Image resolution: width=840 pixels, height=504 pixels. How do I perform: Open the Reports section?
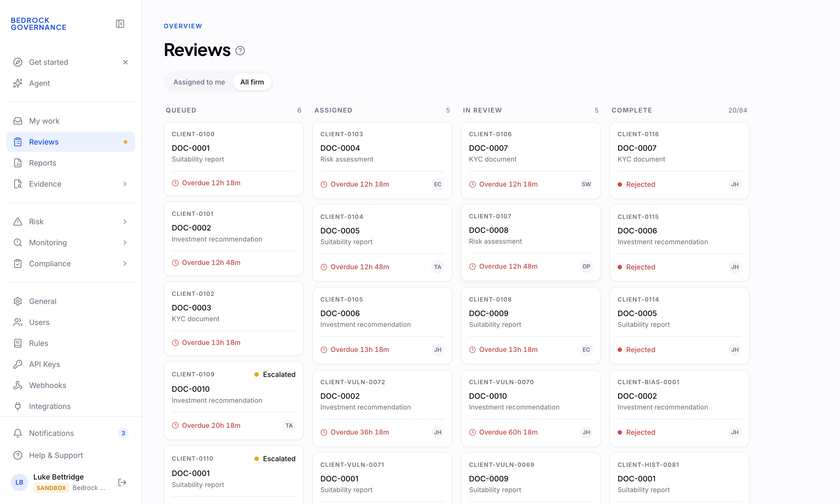click(x=71, y=163)
